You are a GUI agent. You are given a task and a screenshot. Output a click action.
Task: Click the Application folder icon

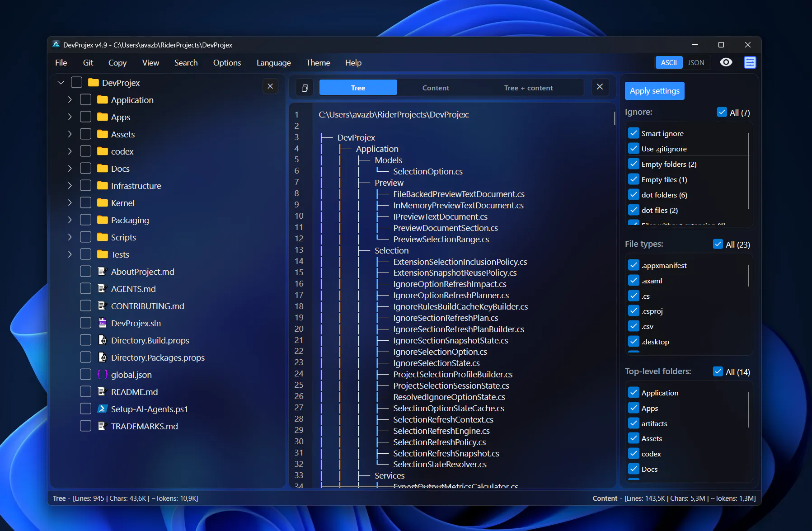[103, 99]
